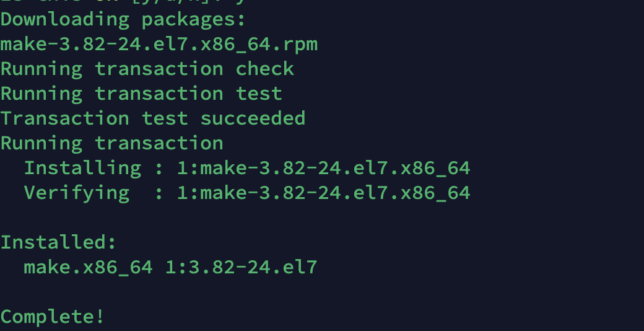This screenshot has height=331, width=644.
Task: Click the "Running transaction test" line
Action: 141,94
